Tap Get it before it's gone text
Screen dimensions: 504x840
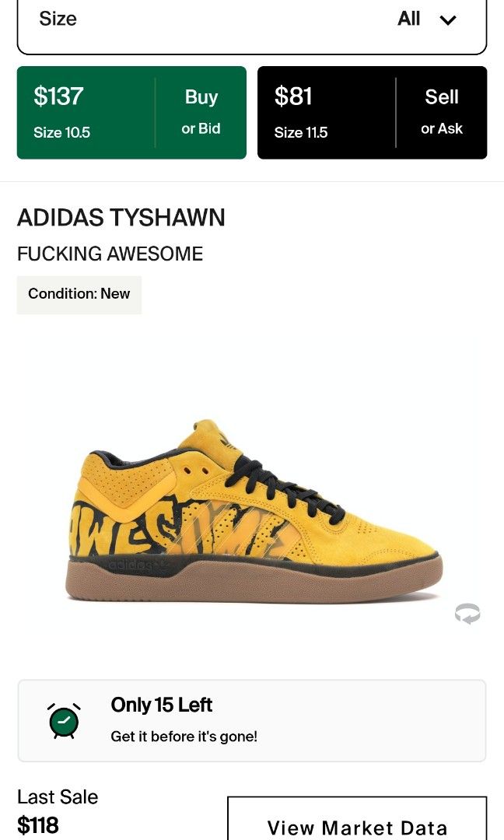coord(184,737)
